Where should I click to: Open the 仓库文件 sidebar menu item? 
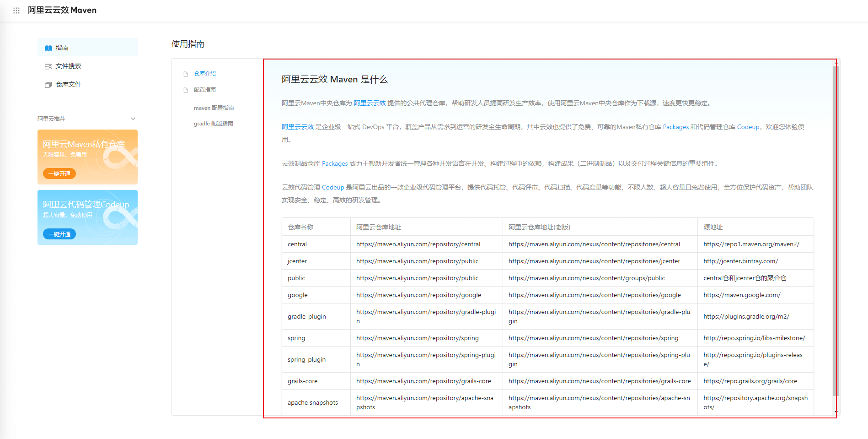[x=87, y=84]
